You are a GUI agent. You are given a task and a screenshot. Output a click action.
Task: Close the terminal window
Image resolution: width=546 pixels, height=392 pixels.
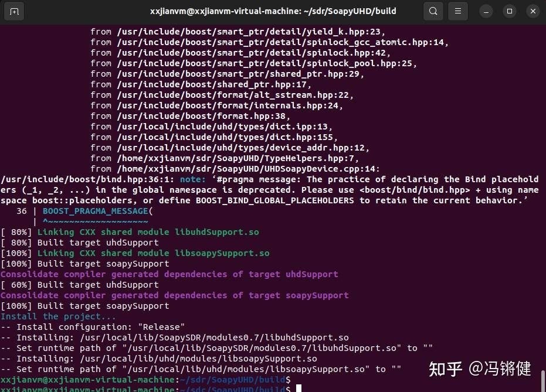[x=533, y=11]
